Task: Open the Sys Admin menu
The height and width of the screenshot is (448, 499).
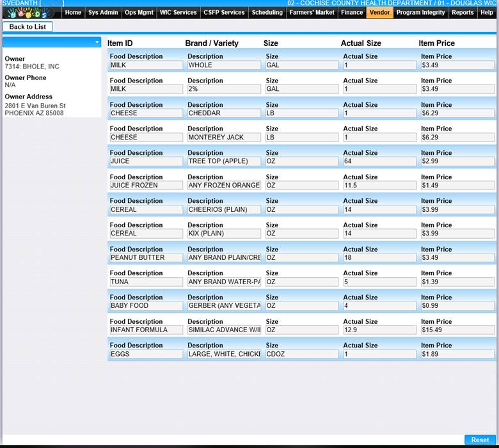Action: 103,13
